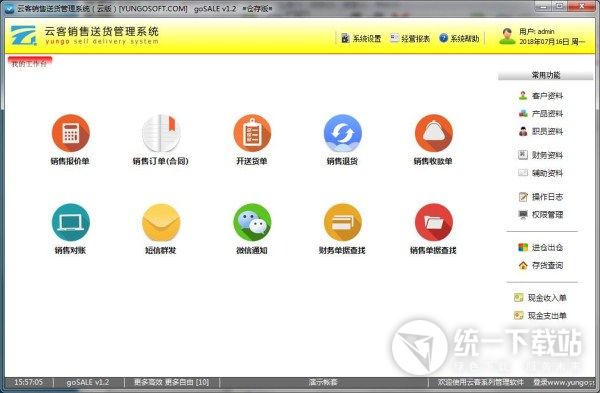
Task: Open 现金支出单 in the sidebar
Action: [x=540, y=316]
